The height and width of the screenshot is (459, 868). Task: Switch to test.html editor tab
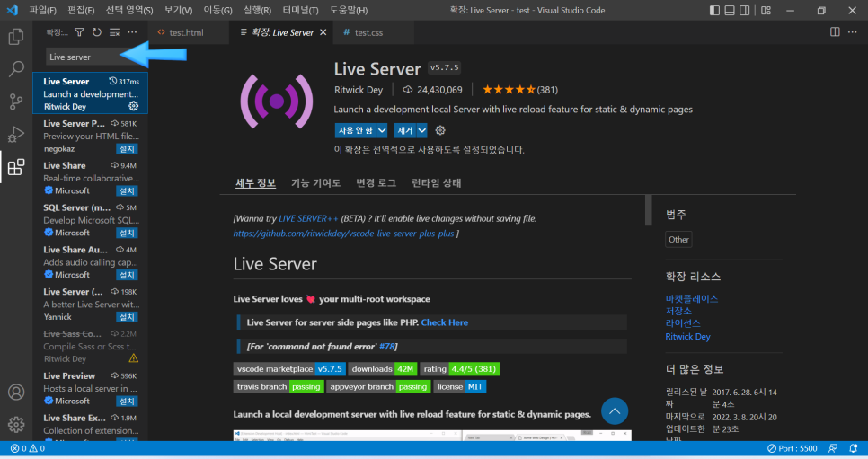(187, 32)
